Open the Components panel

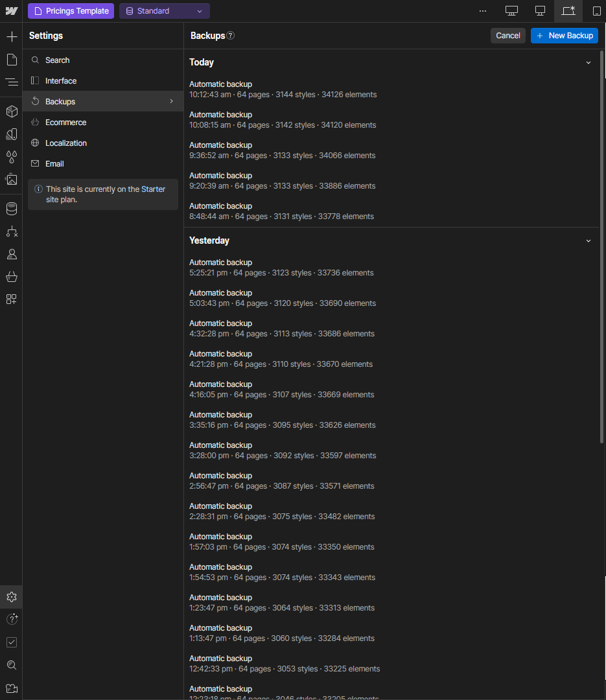[11, 111]
